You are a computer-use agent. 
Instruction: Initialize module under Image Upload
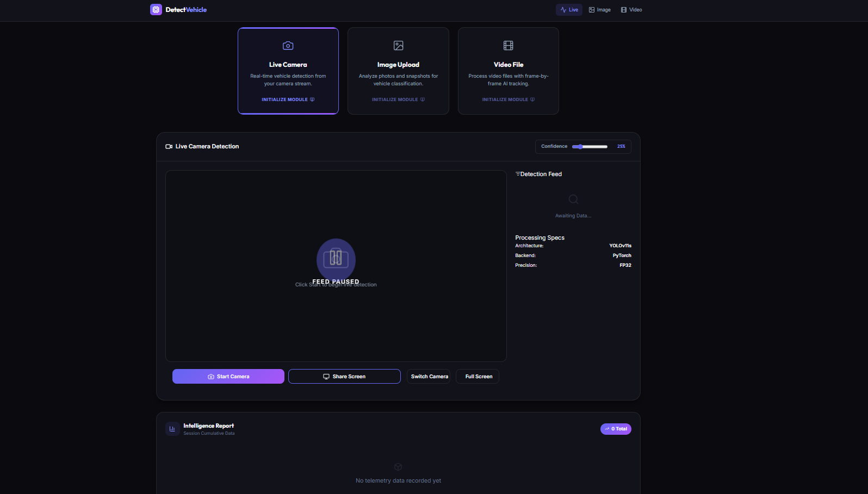[x=399, y=99]
